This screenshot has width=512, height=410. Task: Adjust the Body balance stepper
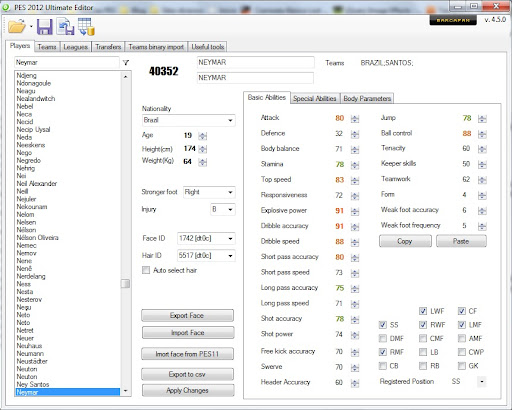click(355, 149)
